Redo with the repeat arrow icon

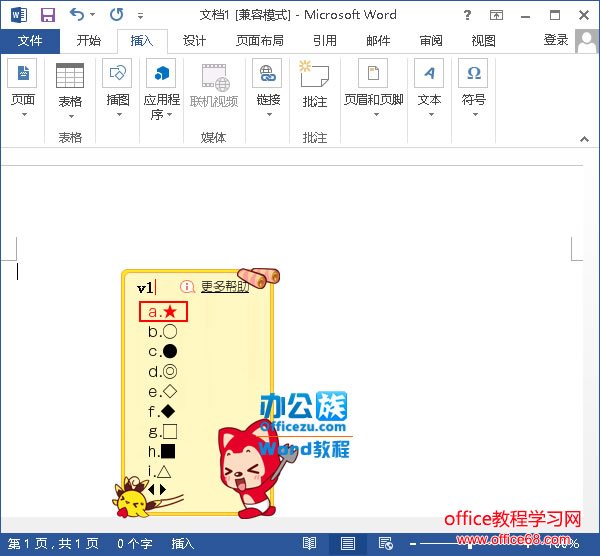pos(116,15)
